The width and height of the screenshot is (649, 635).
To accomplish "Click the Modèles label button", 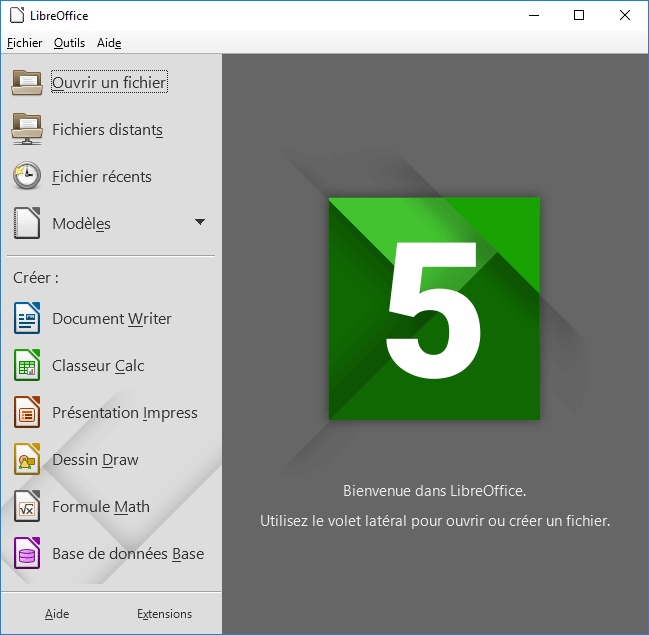I will click(x=81, y=224).
